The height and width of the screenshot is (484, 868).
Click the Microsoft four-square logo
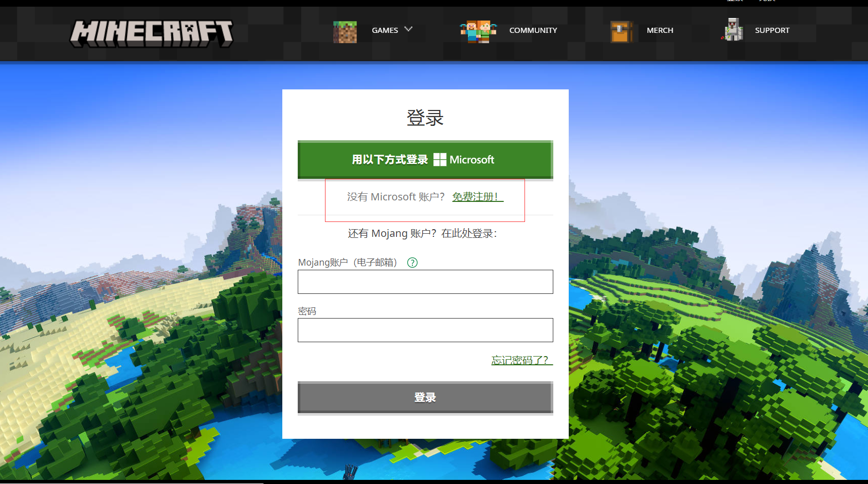coord(440,160)
